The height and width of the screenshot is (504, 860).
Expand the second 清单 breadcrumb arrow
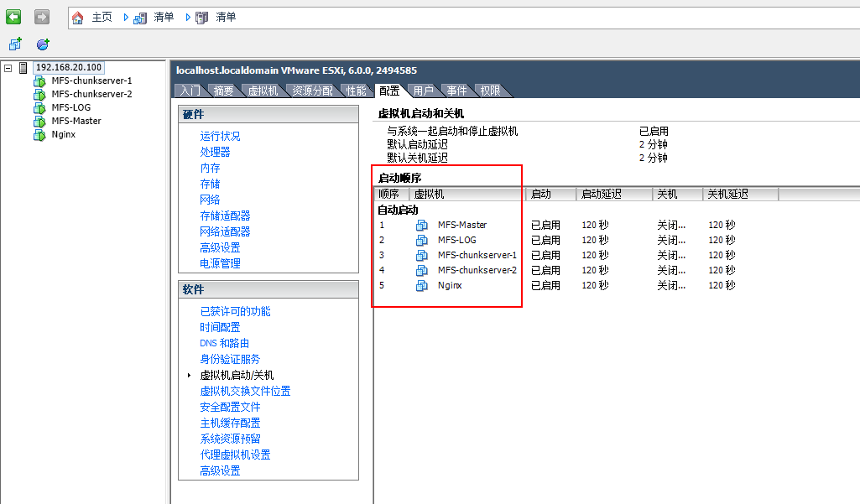(x=188, y=17)
